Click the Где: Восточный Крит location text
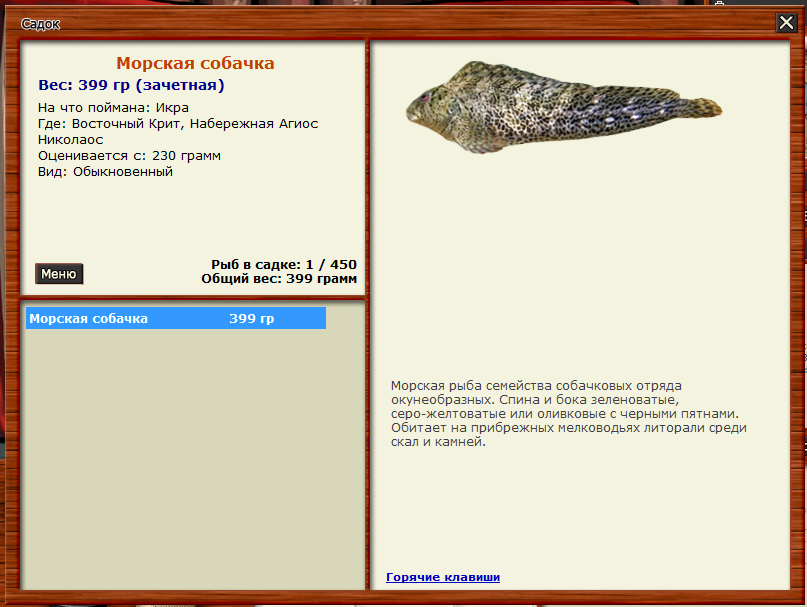 click(178, 131)
